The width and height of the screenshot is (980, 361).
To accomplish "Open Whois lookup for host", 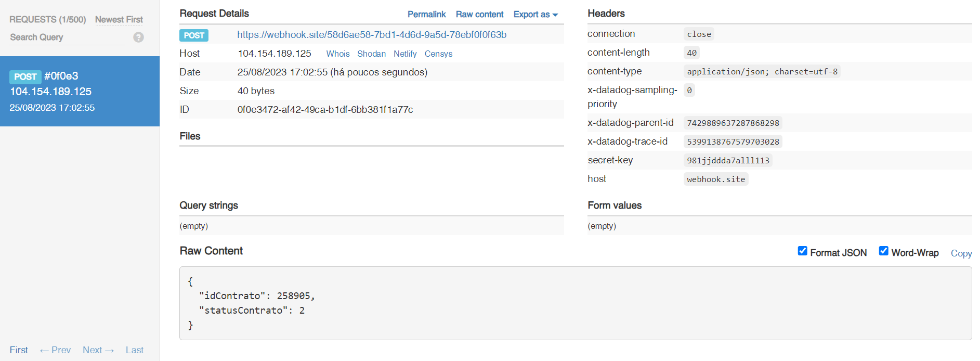I will (x=337, y=54).
